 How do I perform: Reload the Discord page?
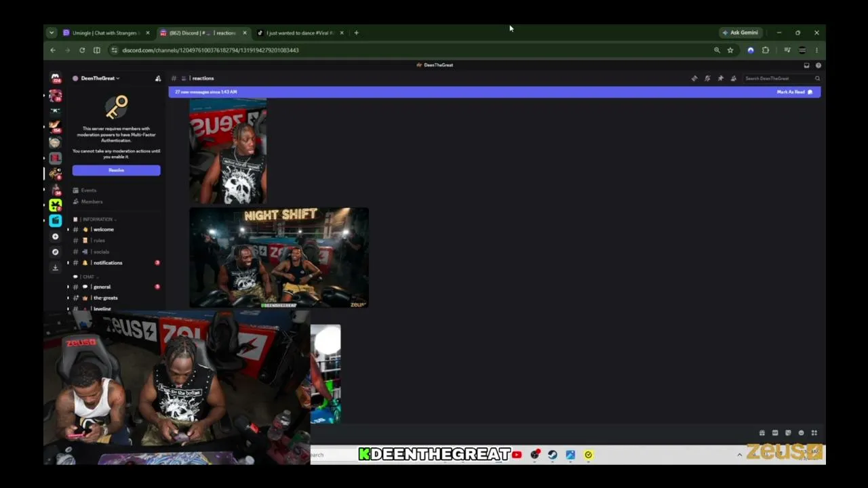click(82, 50)
